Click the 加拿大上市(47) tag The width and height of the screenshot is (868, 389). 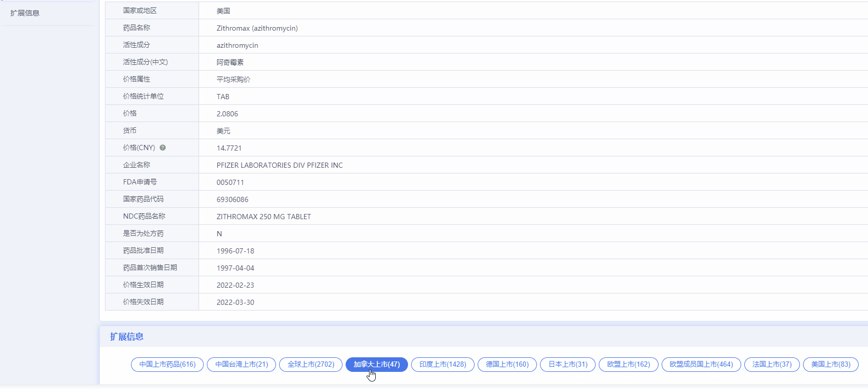click(377, 365)
